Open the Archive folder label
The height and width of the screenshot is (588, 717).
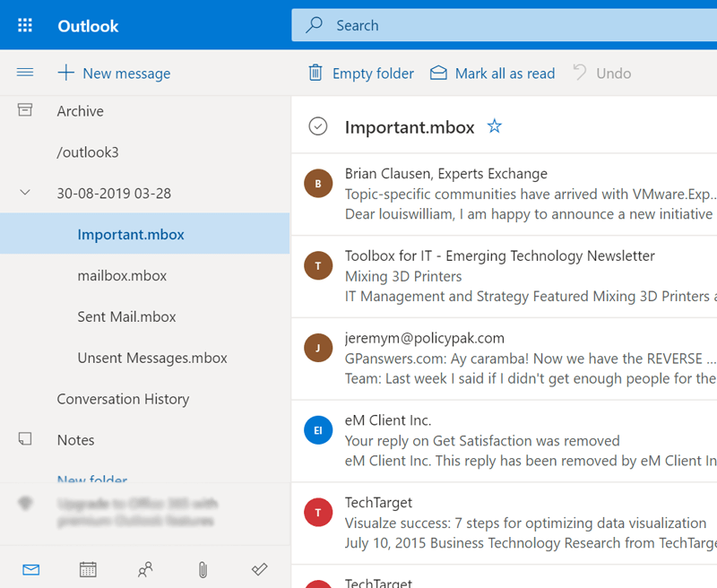[80, 111]
